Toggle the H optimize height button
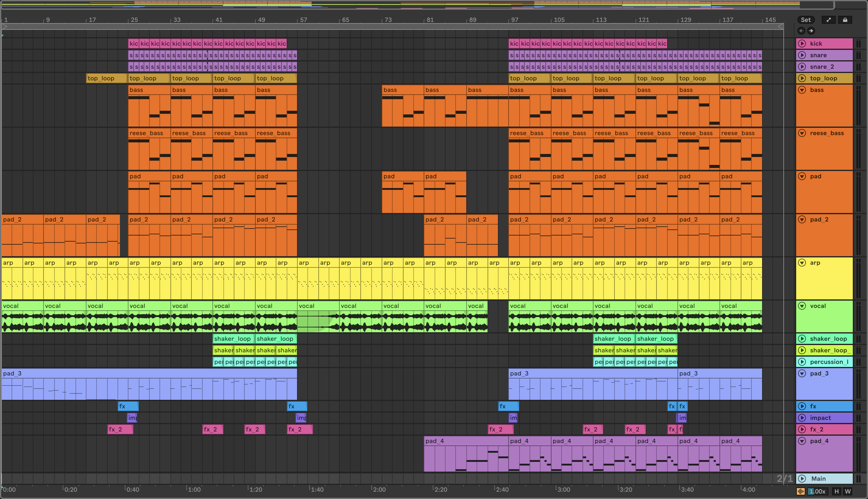The image size is (868, 499). (x=836, y=491)
